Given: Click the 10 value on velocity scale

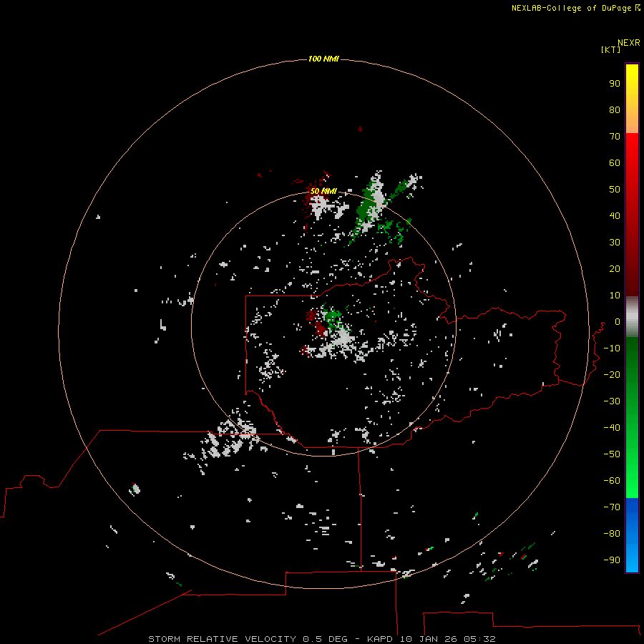Looking at the screenshot, I should (615, 296).
